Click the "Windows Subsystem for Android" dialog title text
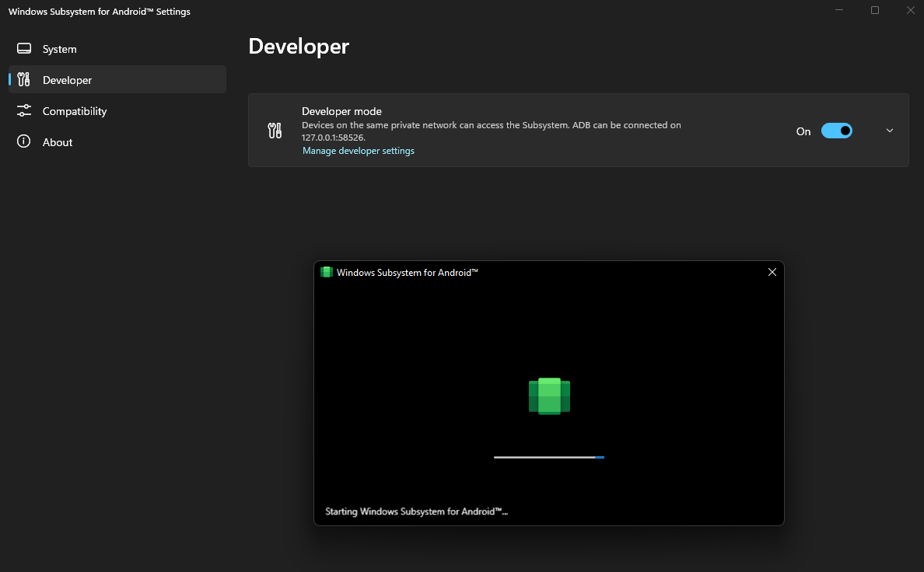The width and height of the screenshot is (924, 572). pos(408,273)
